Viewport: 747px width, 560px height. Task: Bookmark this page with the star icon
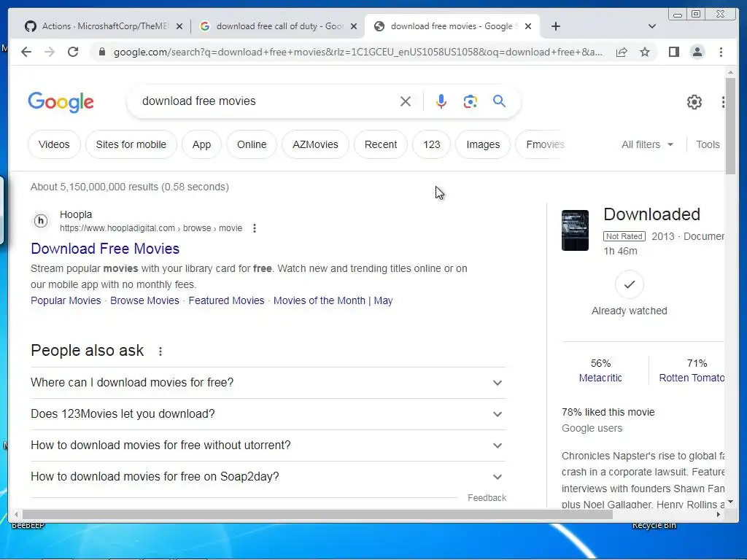[x=645, y=52]
